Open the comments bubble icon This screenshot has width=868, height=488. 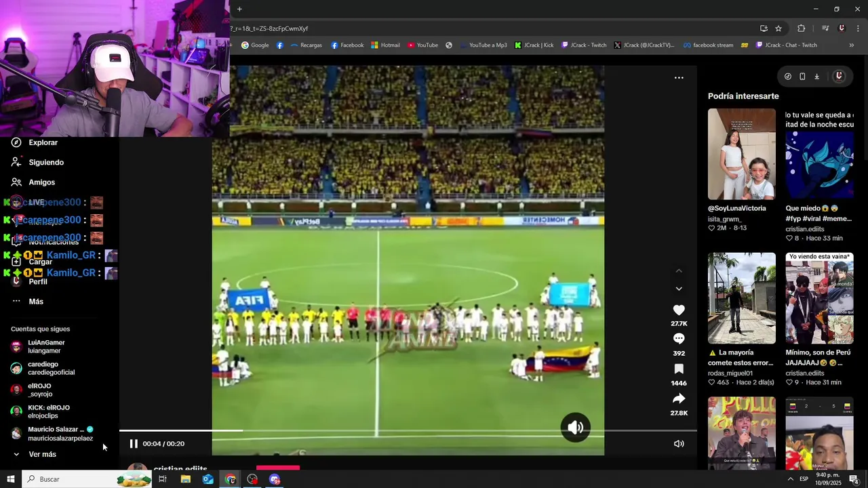click(679, 339)
